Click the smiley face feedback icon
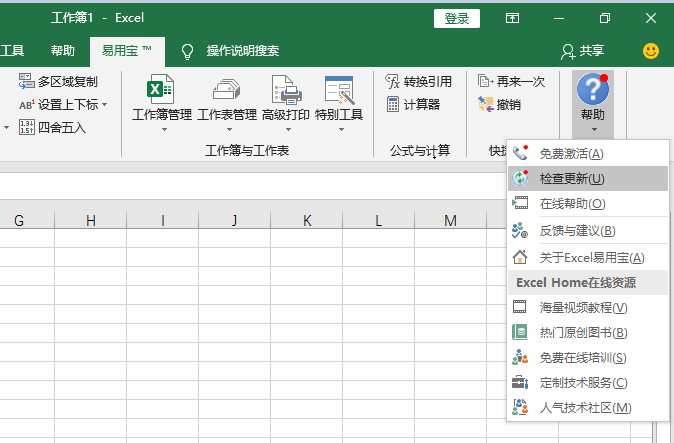The height and width of the screenshot is (443, 674). (x=651, y=50)
